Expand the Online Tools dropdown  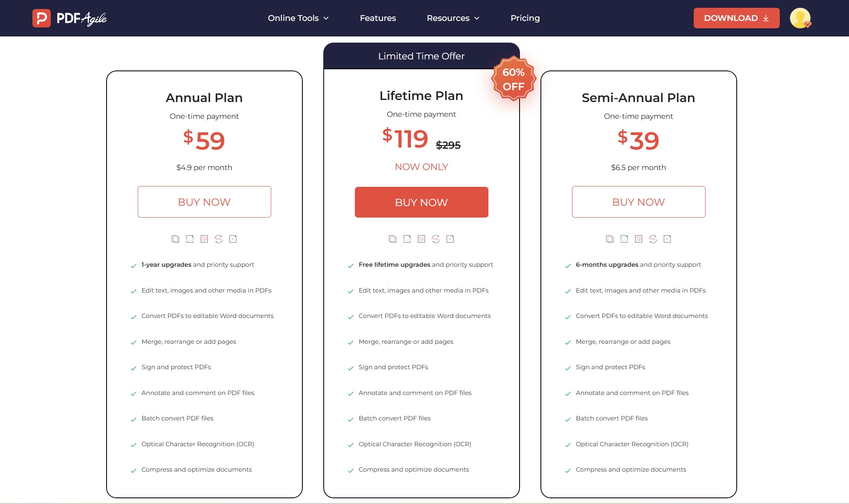[298, 18]
